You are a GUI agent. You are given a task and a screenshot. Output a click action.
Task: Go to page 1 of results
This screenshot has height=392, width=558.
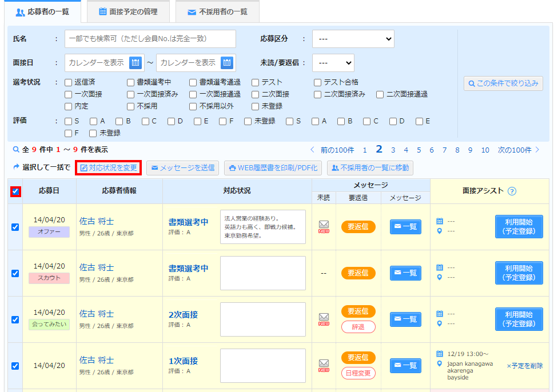365,150
